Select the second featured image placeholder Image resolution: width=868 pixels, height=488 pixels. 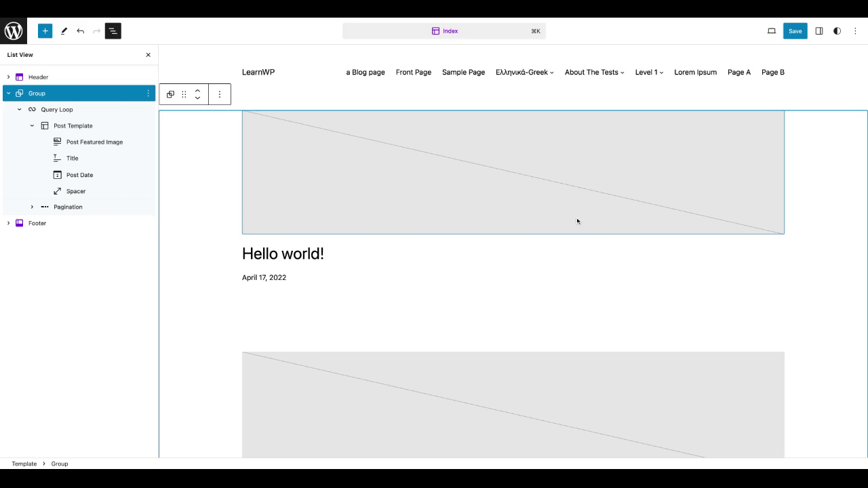[513, 405]
